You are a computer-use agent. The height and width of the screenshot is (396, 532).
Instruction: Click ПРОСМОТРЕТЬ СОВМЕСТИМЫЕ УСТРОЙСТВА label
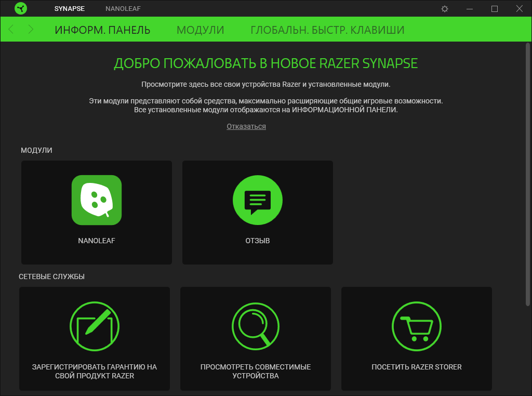pos(256,371)
